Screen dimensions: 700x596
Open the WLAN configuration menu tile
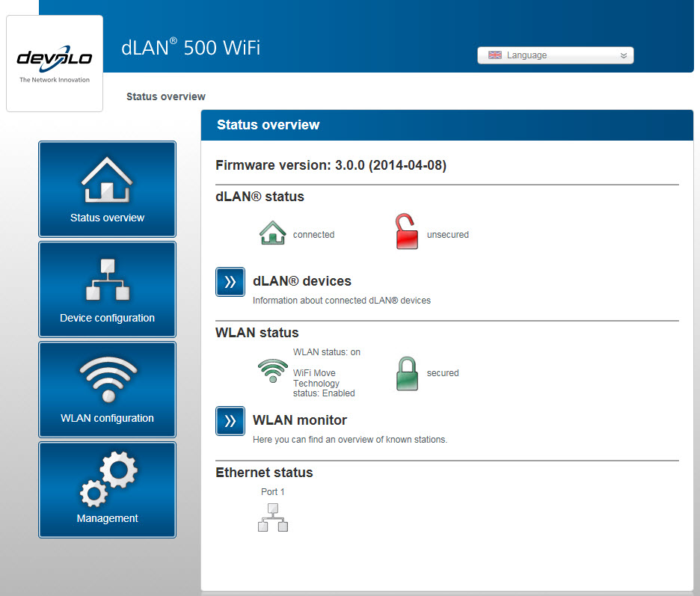point(107,390)
